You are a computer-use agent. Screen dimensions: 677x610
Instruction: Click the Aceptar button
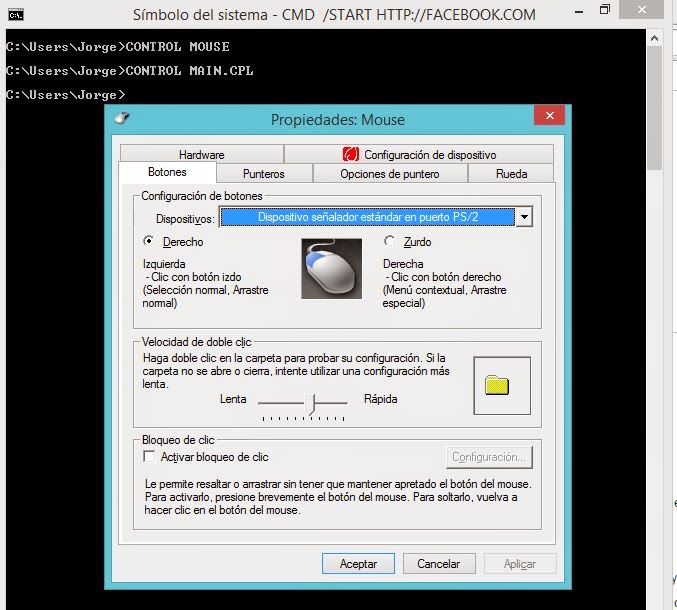pos(358,564)
